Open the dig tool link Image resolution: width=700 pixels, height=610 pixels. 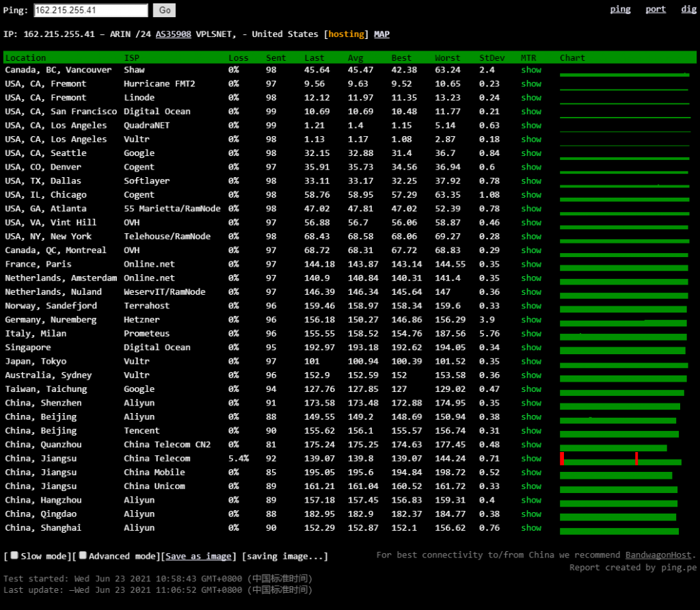point(688,10)
